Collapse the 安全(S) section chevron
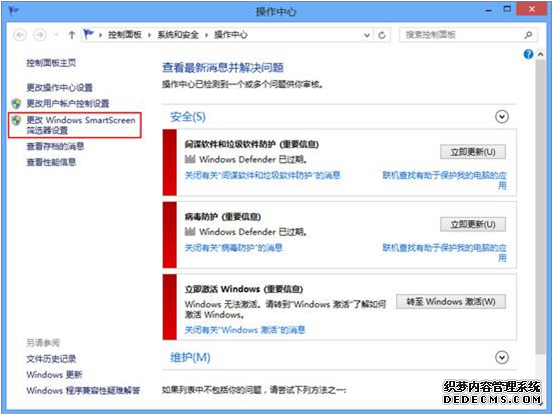The width and height of the screenshot is (552, 414). (502, 117)
